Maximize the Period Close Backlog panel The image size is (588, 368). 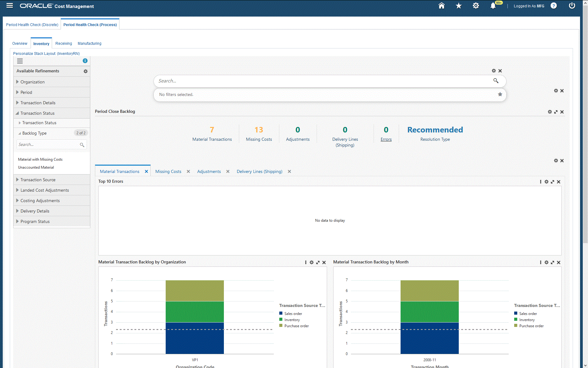[556, 112]
